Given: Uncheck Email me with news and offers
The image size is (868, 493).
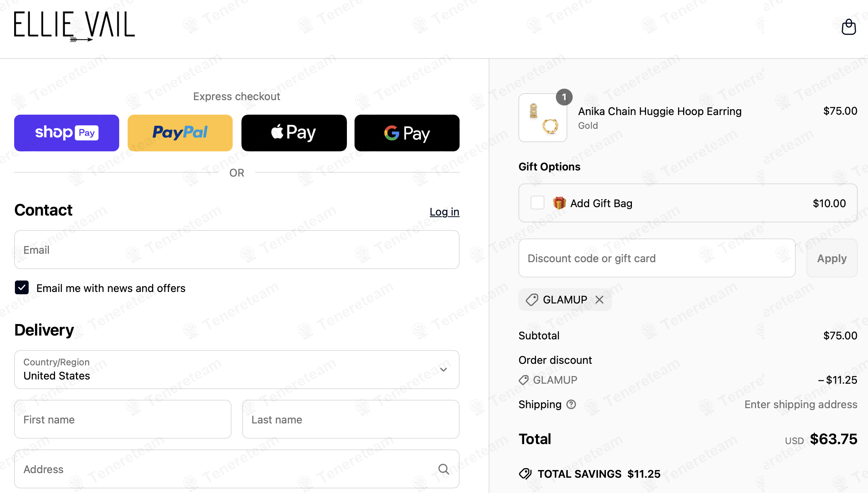Looking at the screenshot, I should pyautogui.click(x=22, y=287).
